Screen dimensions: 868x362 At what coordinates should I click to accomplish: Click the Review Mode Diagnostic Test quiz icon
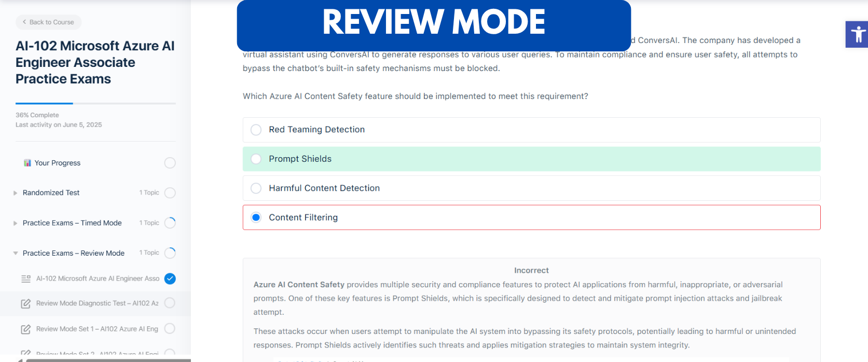pos(25,303)
